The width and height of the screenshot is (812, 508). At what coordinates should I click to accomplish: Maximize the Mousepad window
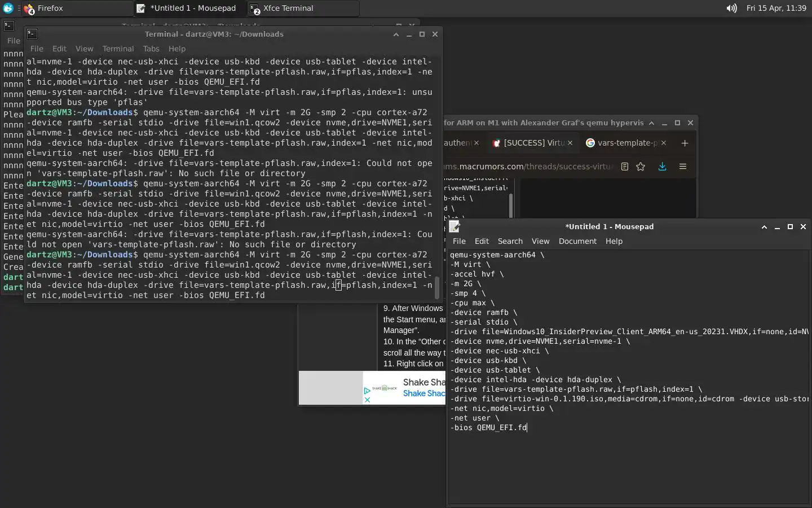point(790,226)
